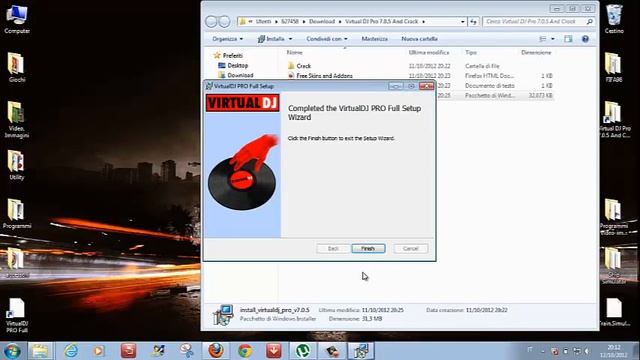Finish the VirtualDJ PRO Full Setup wizard
This screenshot has width=640, height=360.
coord(368,248)
